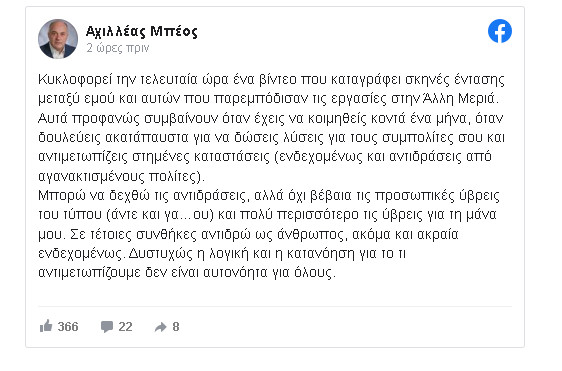Open Αχιλλέας Μπέος profile picture
This screenshot has width=562, height=371.
coord(58,39)
